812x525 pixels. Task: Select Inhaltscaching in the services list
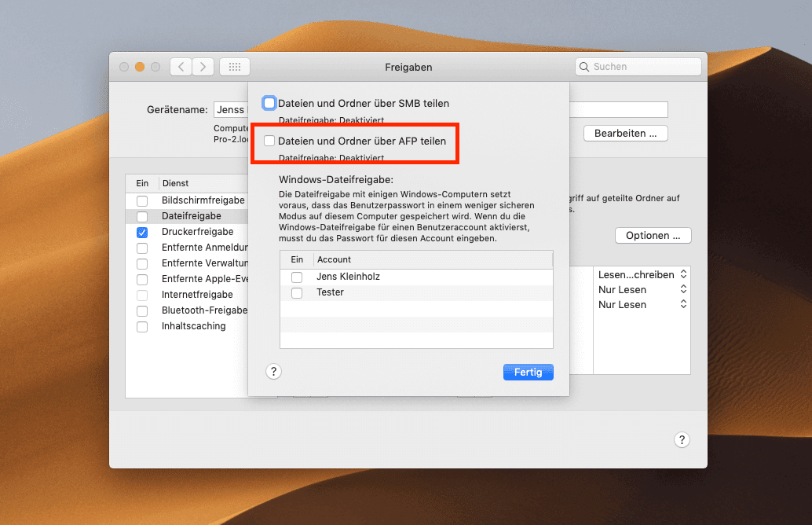pos(193,326)
